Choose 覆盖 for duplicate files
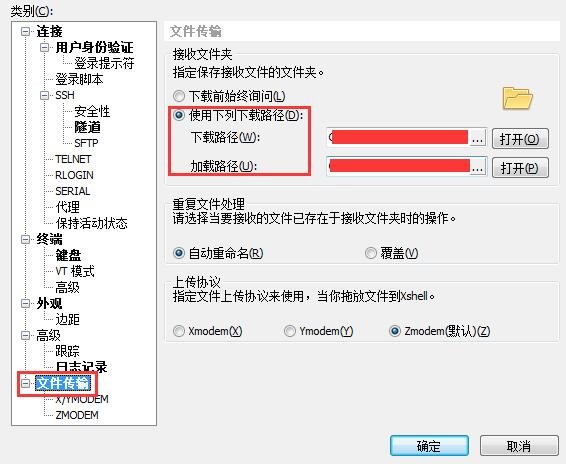566x464 pixels. click(x=371, y=253)
